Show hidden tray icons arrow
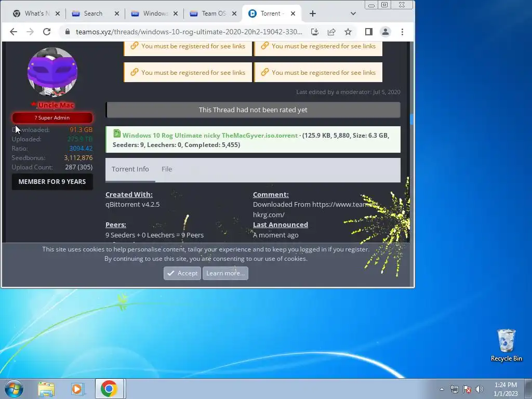The width and height of the screenshot is (532, 399). point(442,389)
